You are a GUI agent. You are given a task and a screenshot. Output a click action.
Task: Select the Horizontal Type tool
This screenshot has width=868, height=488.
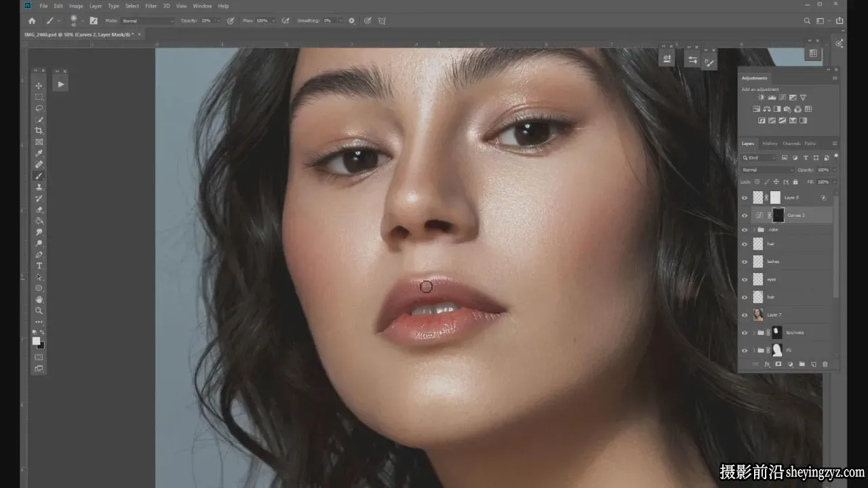click(39, 266)
